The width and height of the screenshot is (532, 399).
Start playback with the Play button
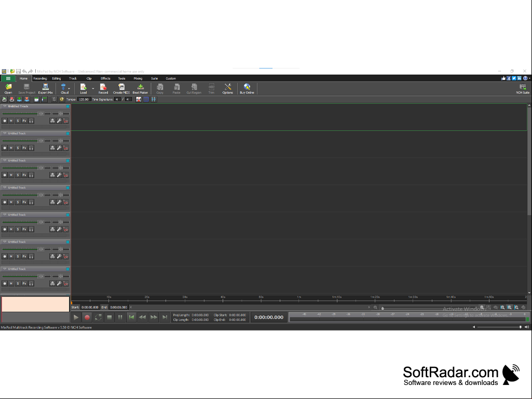(x=76, y=317)
